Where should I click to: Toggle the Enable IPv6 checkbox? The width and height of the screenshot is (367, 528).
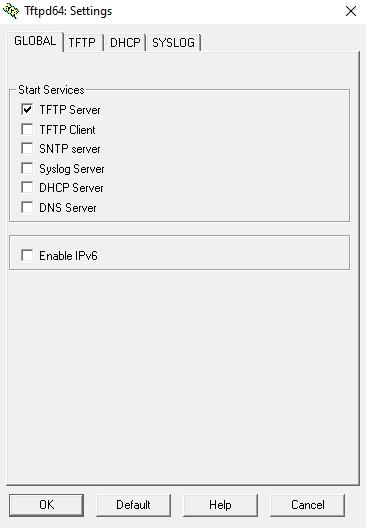pyautogui.click(x=27, y=256)
